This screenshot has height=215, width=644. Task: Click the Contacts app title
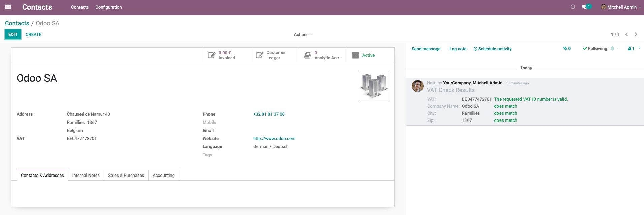pyautogui.click(x=37, y=7)
